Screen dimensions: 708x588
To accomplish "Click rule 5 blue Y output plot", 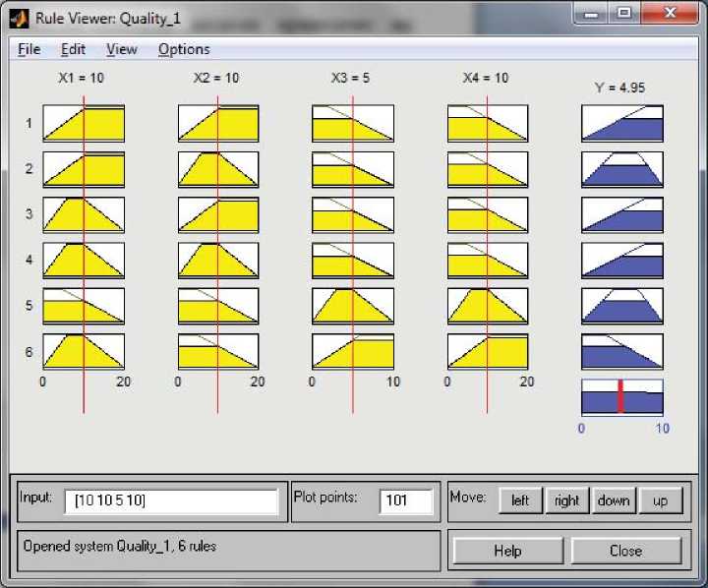I will click(x=622, y=306).
